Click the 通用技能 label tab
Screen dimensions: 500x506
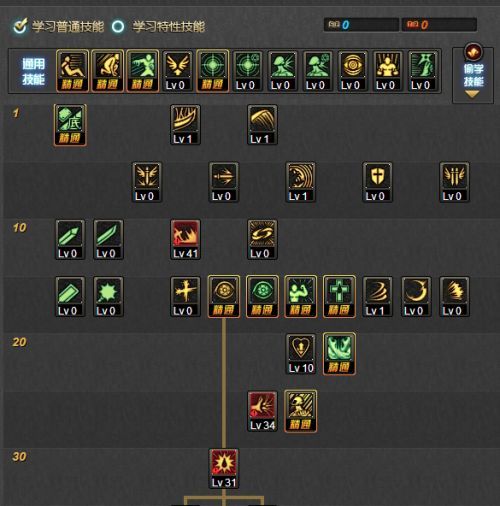[x=33, y=71]
